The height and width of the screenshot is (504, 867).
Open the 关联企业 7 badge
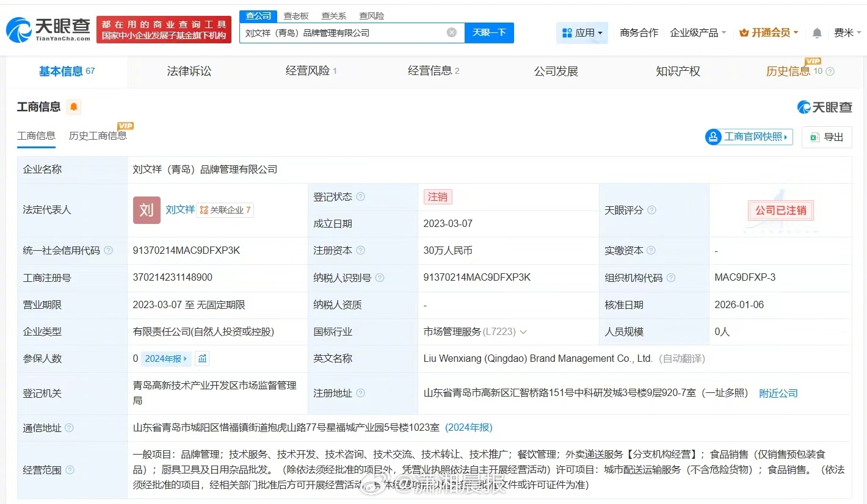(225, 209)
